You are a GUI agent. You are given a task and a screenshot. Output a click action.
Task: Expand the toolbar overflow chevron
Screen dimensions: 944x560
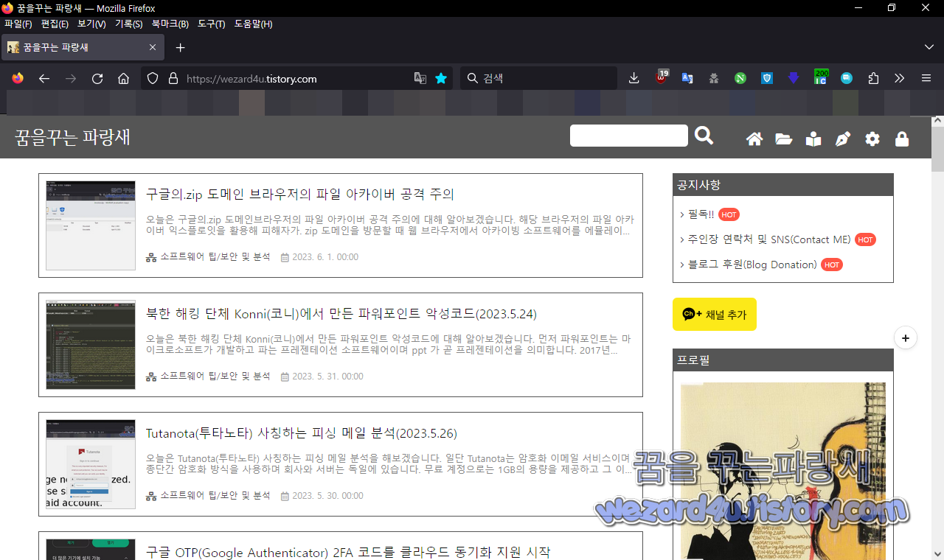(898, 78)
